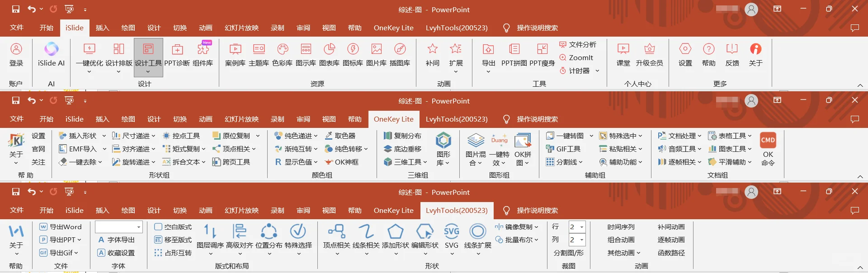Click the 空白版式 blank layout option
The height and width of the screenshot is (273, 868).
(173, 227)
